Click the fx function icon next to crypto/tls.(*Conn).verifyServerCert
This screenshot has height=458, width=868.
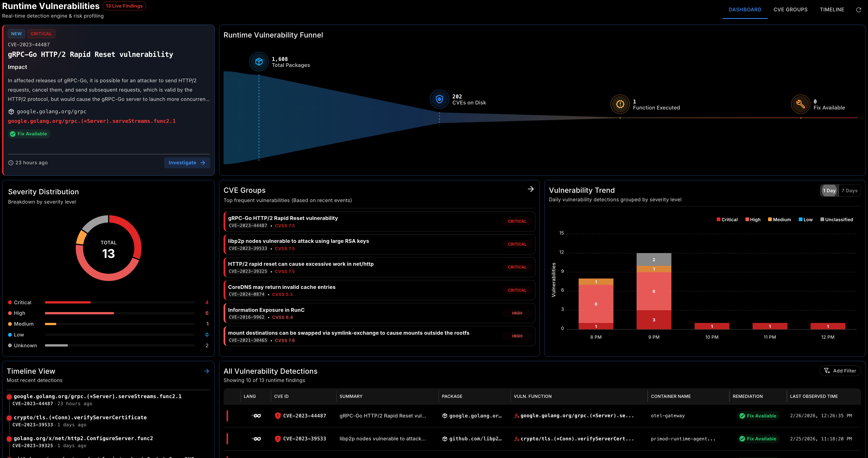(x=517, y=438)
